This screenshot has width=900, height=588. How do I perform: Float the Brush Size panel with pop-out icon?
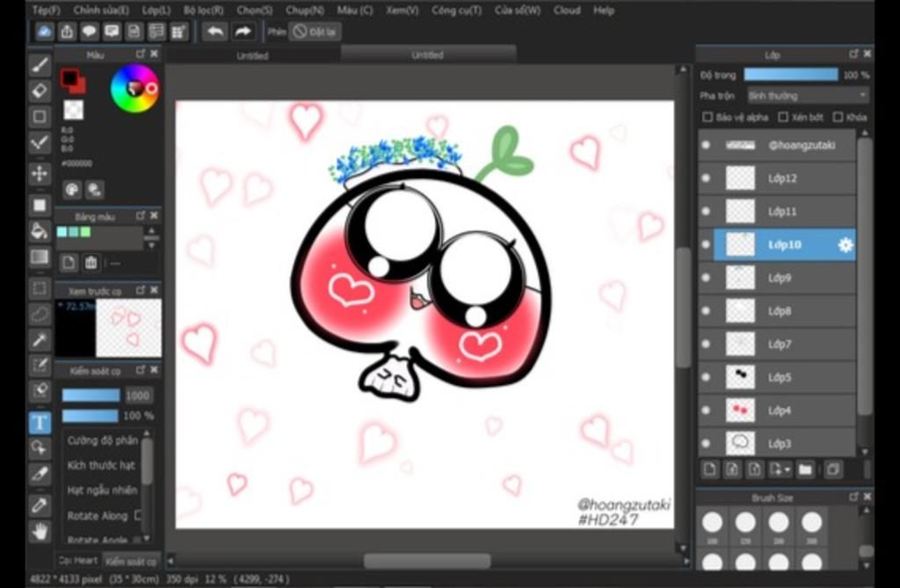[x=853, y=497]
